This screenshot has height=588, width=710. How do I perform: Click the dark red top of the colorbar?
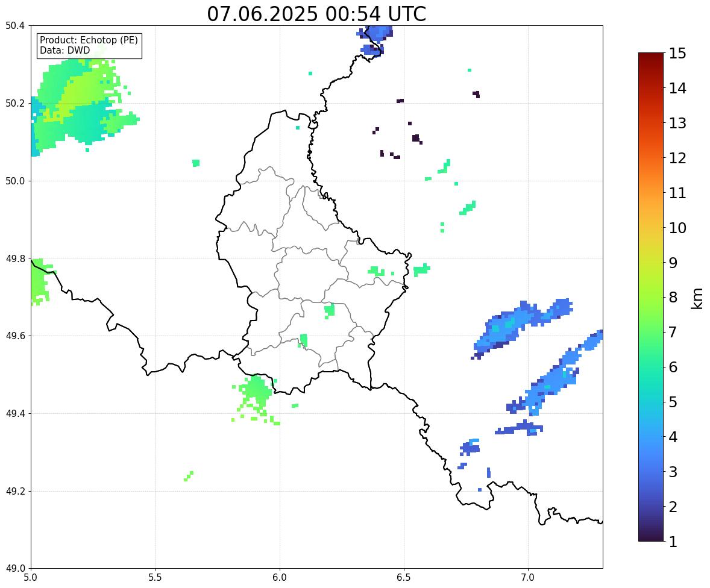pos(651,58)
